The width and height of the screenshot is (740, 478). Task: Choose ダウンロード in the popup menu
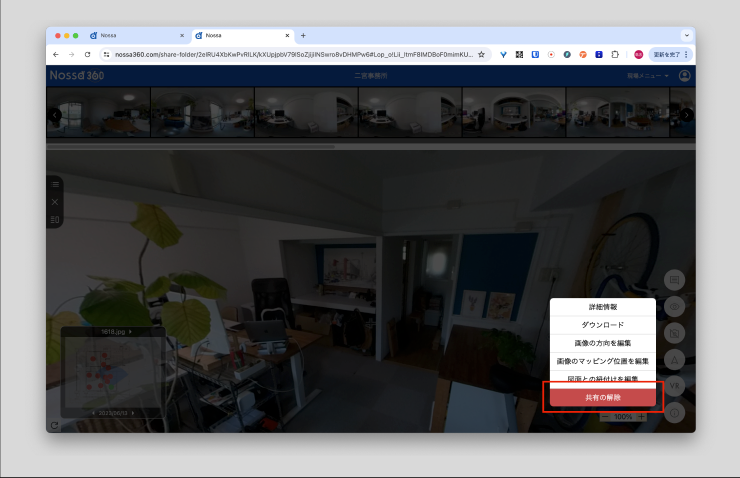(603, 325)
